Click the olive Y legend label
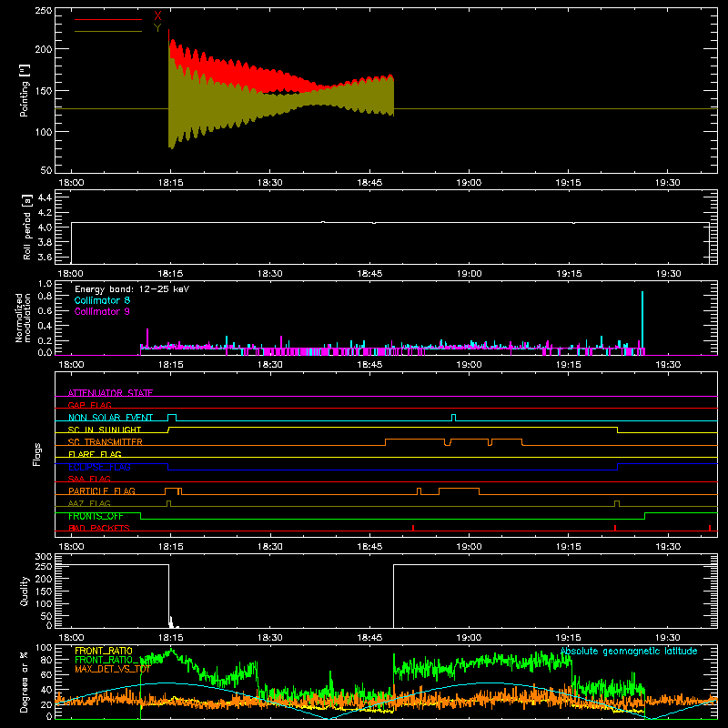This screenshot has width=728, height=728. [157, 28]
